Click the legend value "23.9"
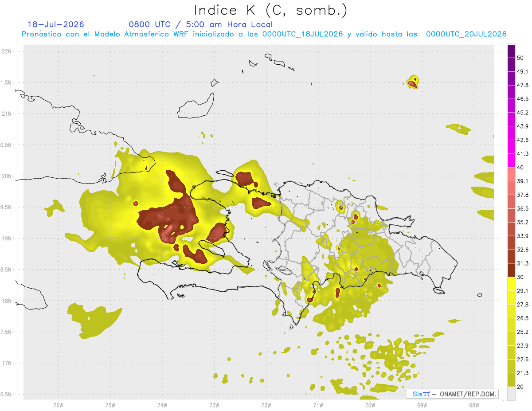Screen dimensions: 532x411 tap(523, 345)
